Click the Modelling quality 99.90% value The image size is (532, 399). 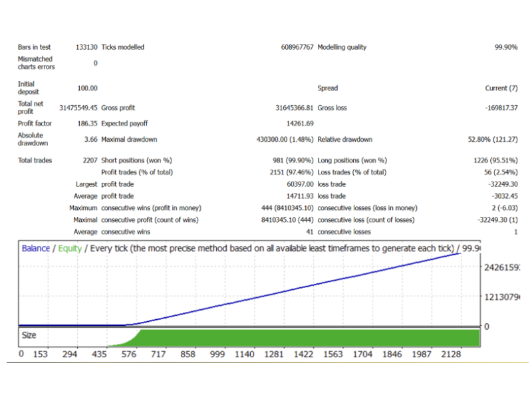click(x=505, y=48)
